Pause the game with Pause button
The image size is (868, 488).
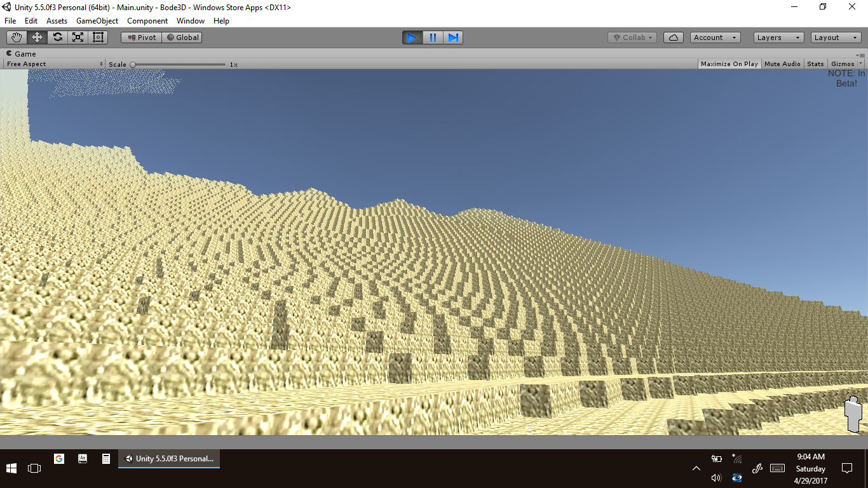pyautogui.click(x=433, y=37)
